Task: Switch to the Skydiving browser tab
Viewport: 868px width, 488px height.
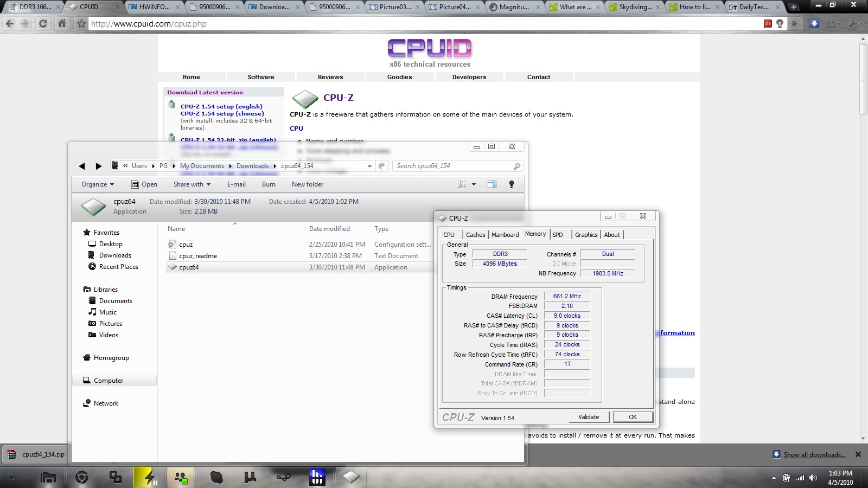Action: pos(635,7)
